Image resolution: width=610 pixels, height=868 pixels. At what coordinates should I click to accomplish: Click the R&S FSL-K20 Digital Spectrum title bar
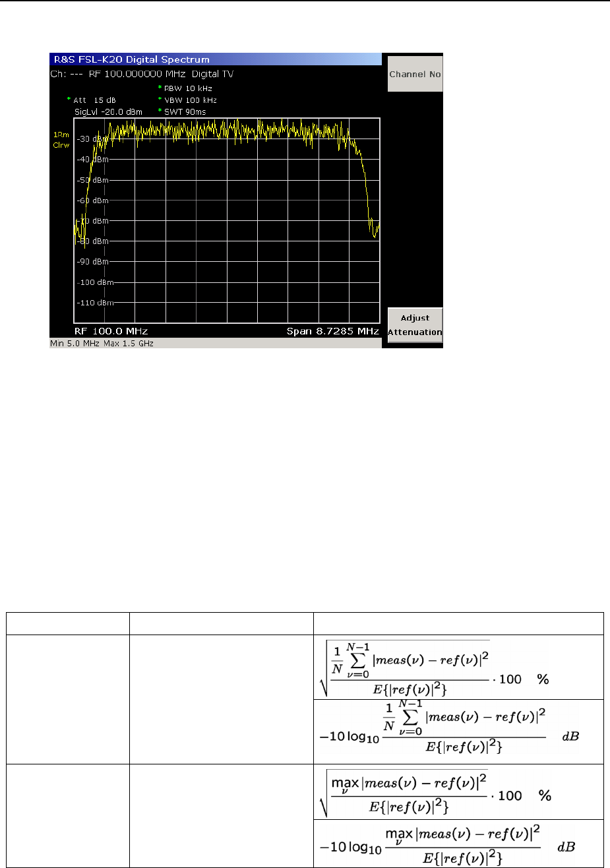pos(216,59)
